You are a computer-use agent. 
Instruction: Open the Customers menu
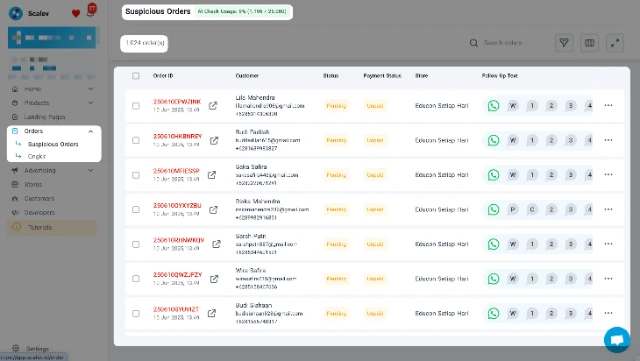39,198
